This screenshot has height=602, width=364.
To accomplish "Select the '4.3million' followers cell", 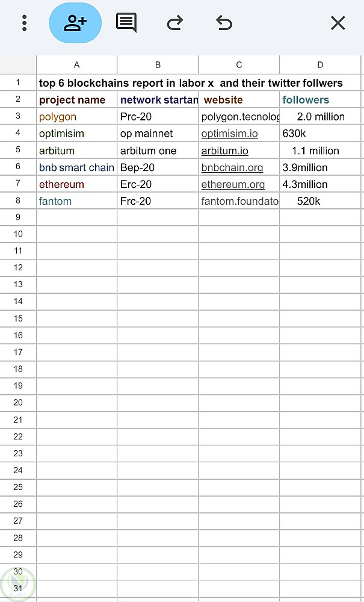I will click(320, 184).
